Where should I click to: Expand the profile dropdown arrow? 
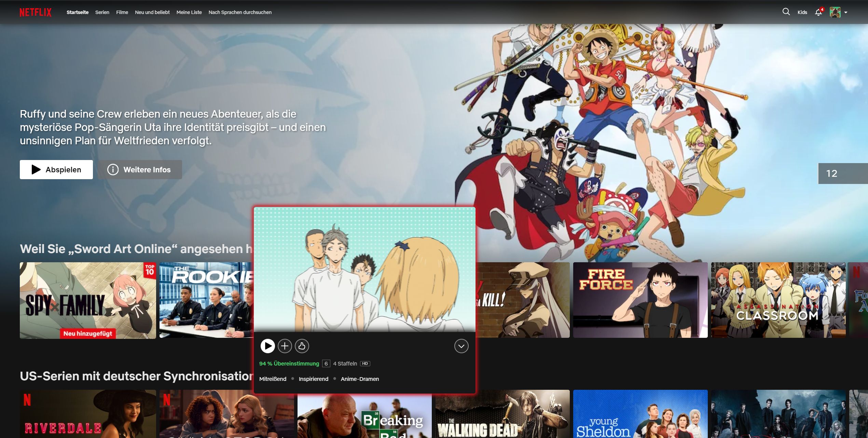coord(846,12)
